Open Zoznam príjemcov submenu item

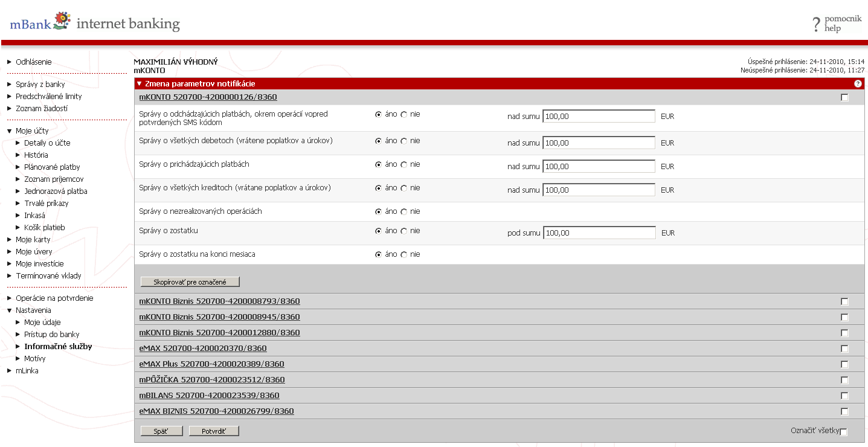pos(54,179)
